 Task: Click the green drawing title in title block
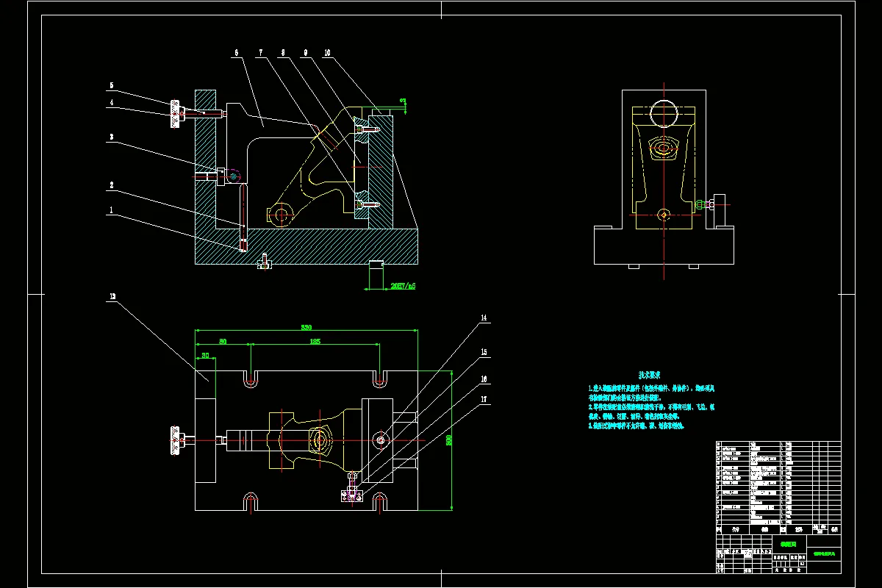click(787, 545)
